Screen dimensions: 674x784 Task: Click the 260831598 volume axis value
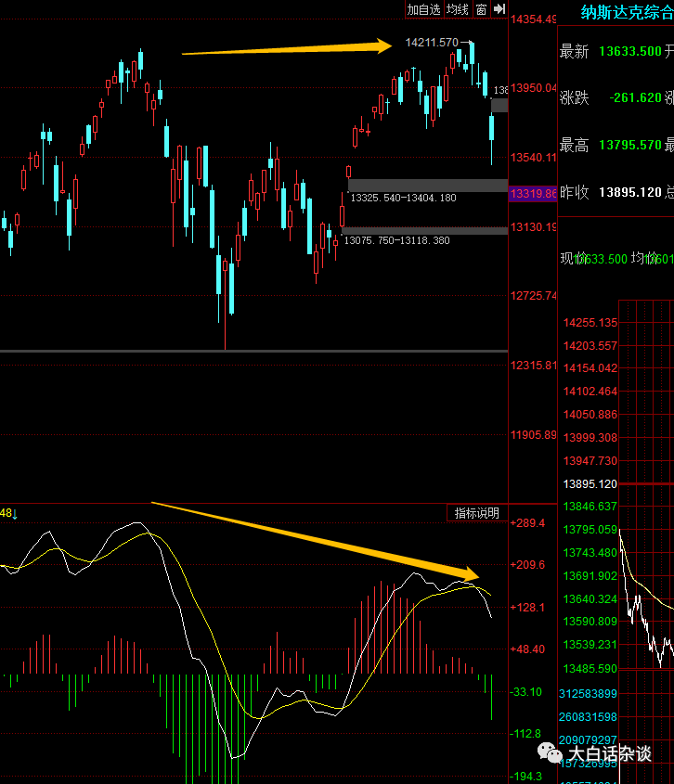point(588,717)
